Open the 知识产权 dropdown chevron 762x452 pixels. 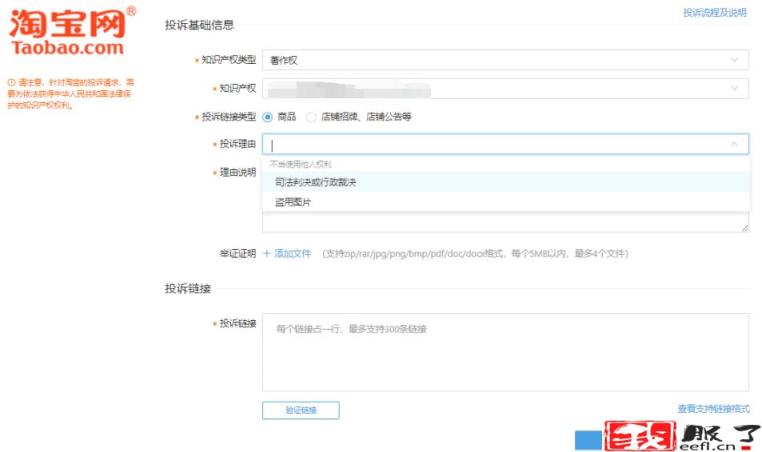pyautogui.click(x=735, y=88)
